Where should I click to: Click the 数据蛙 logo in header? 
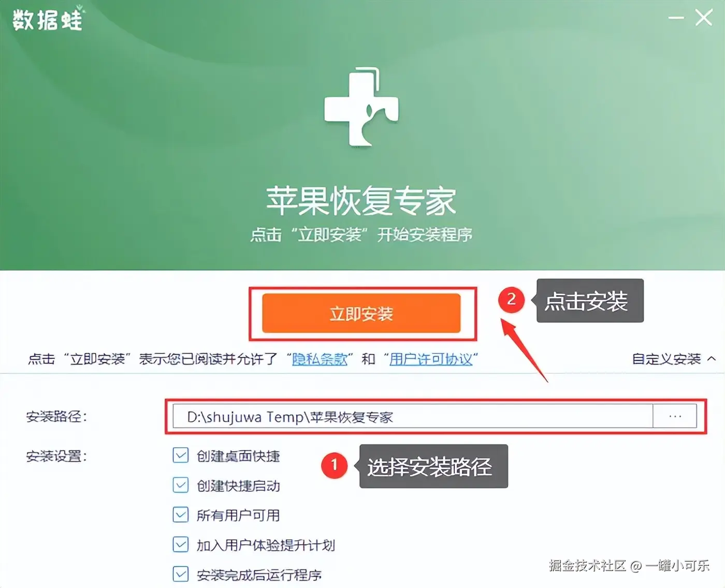[48, 20]
